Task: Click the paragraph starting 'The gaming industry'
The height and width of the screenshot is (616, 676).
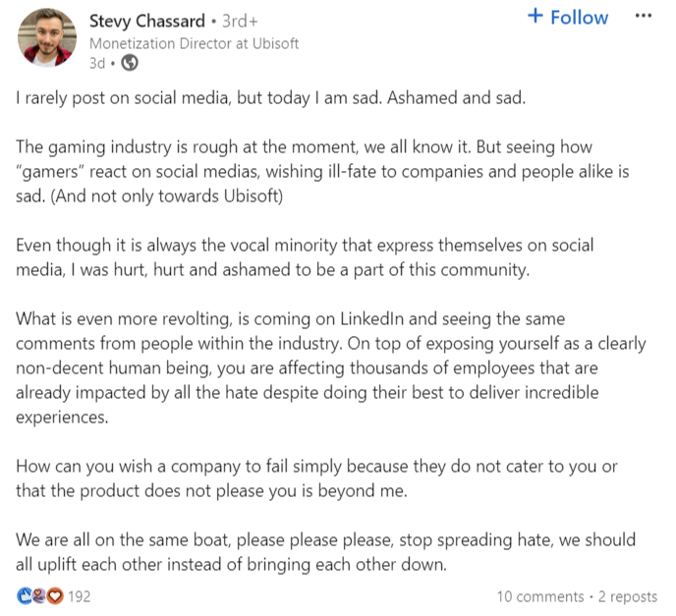Action: pos(322,172)
